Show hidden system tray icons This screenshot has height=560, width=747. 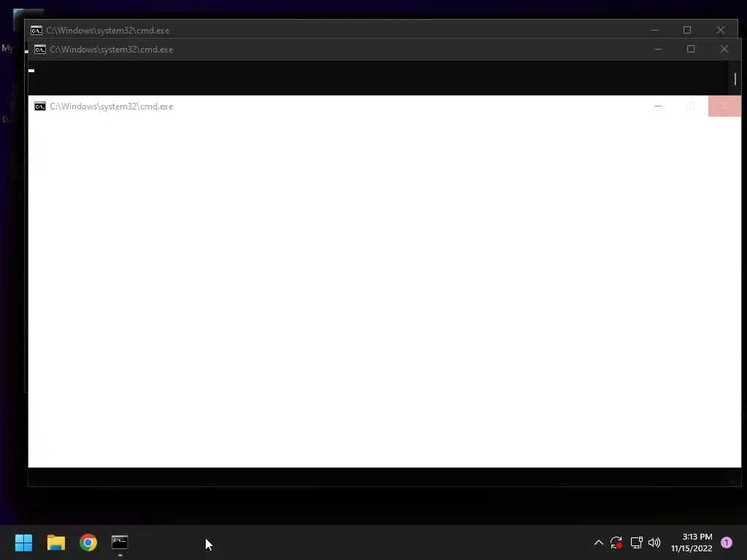click(599, 542)
